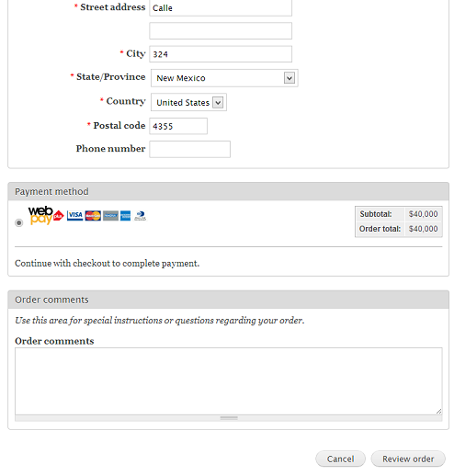Click the Webpay Plus logo
The image size is (454, 476).
tap(46, 215)
